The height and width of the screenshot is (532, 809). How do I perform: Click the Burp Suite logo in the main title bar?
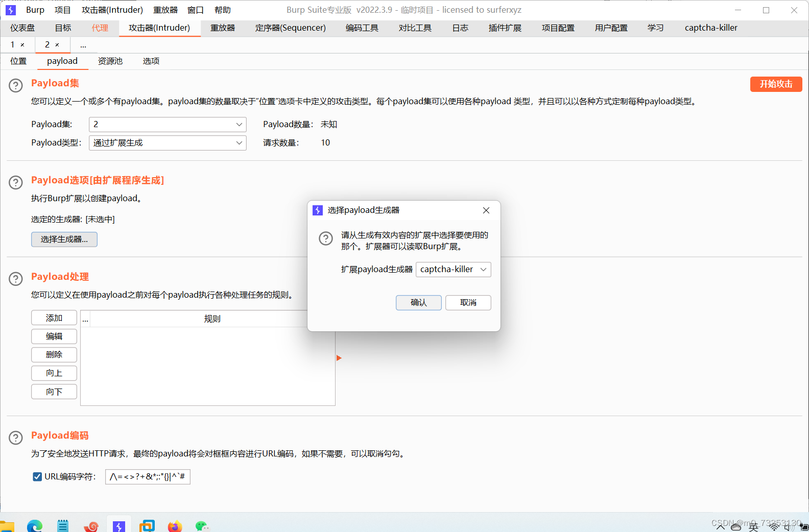click(11, 10)
